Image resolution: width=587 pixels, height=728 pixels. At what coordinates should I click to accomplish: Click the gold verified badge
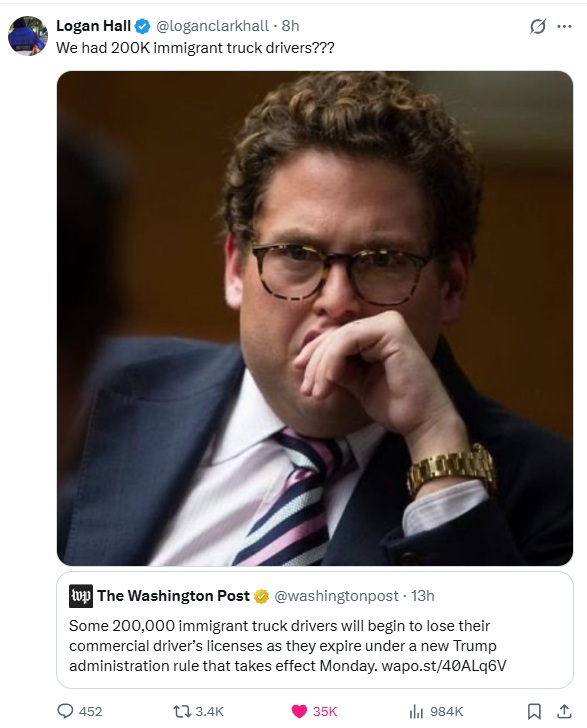tap(261, 596)
